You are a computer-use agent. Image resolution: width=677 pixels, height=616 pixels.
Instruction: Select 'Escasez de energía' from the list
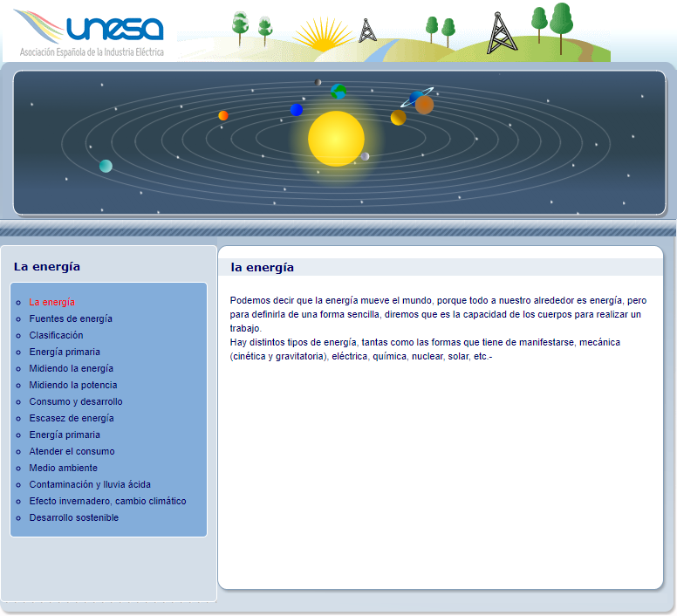click(71, 418)
